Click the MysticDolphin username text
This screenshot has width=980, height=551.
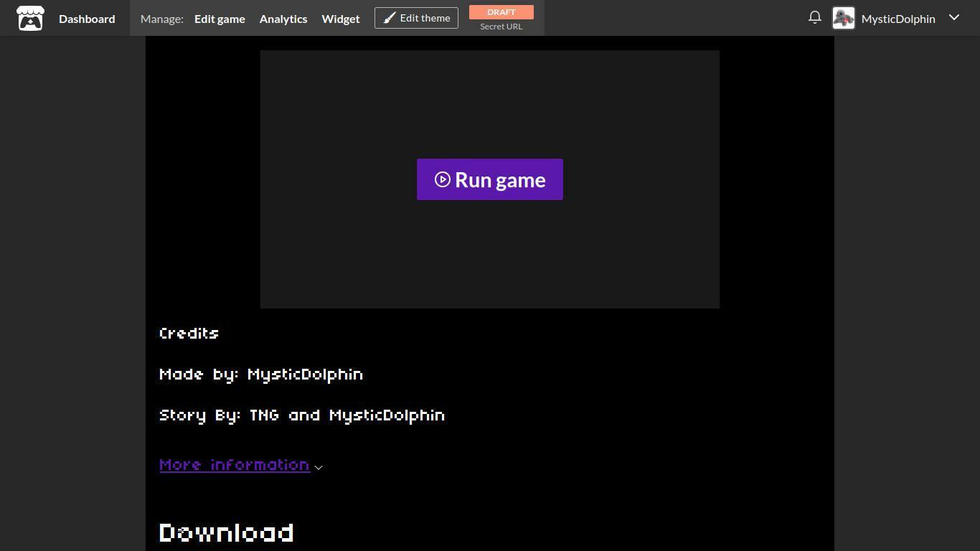pyautogui.click(x=898, y=19)
